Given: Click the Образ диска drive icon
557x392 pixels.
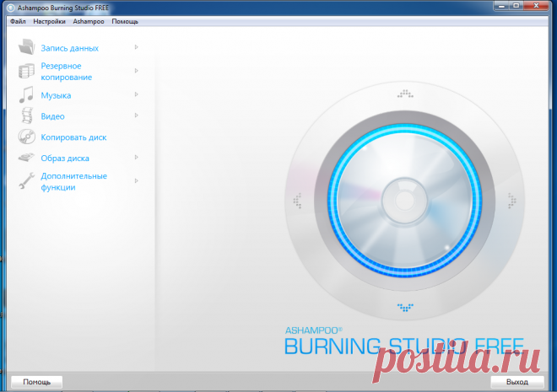Looking at the screenshot, I should click(26, 157).
